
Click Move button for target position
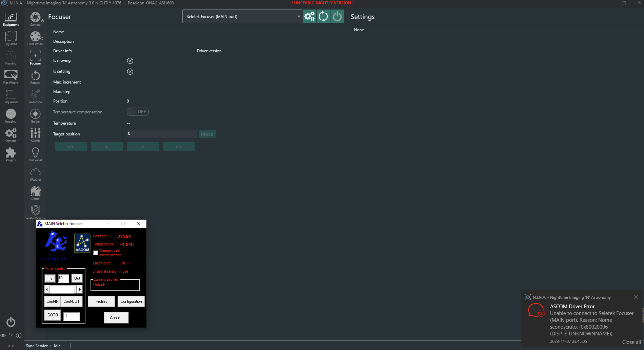pyautogui.click(x=207, y=134)
